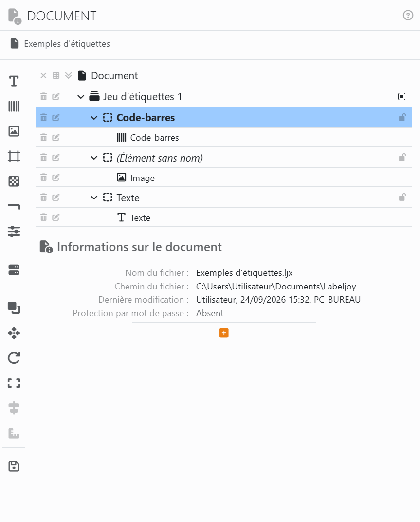This screenshot has width=420, height=522.
Task: Select the child Texte item with T icon
Action: click(x=223, y=217)
